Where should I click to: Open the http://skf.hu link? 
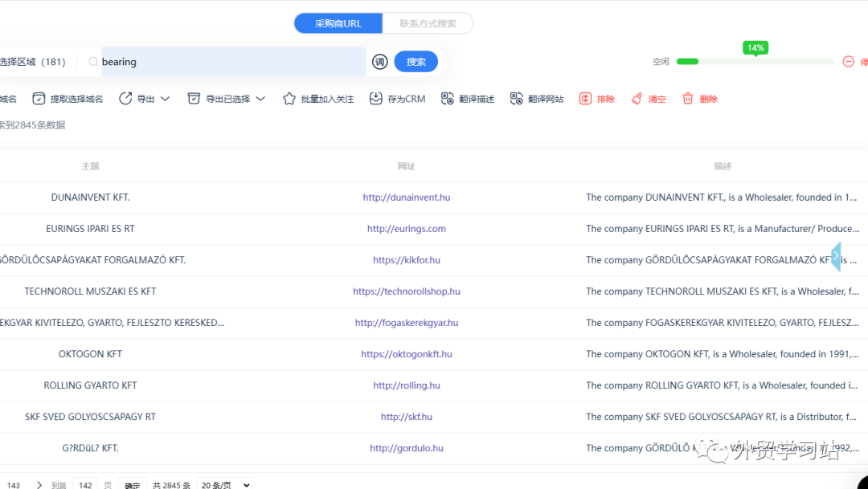tap(407, 417)
